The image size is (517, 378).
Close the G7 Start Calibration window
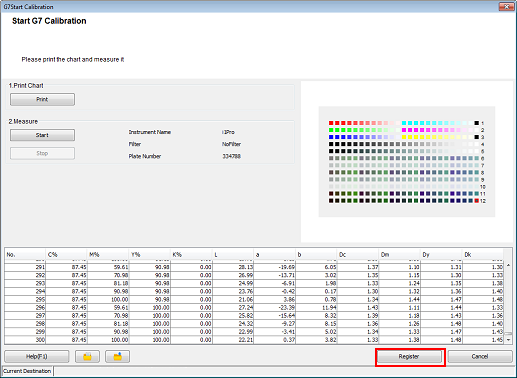(506, 6)
